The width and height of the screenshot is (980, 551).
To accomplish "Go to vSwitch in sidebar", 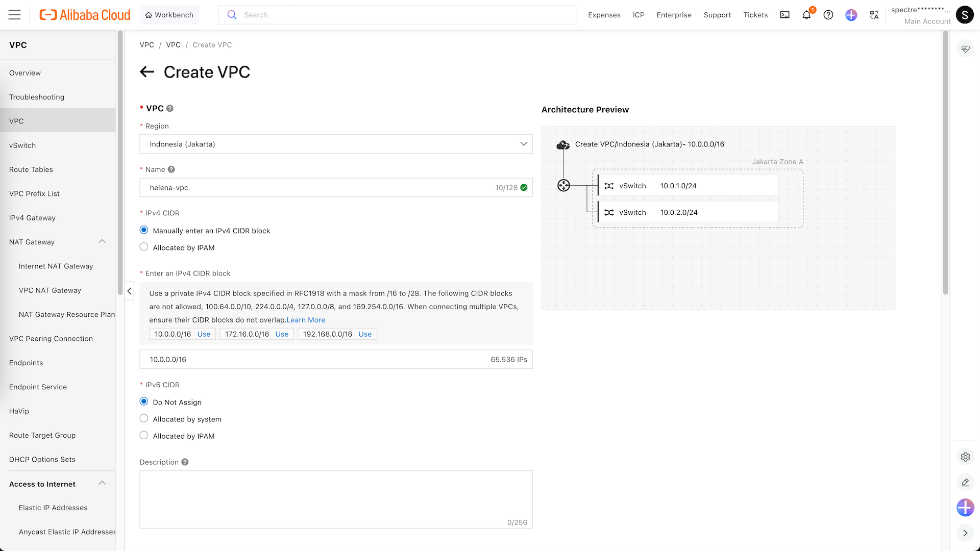I will point(22,145).
